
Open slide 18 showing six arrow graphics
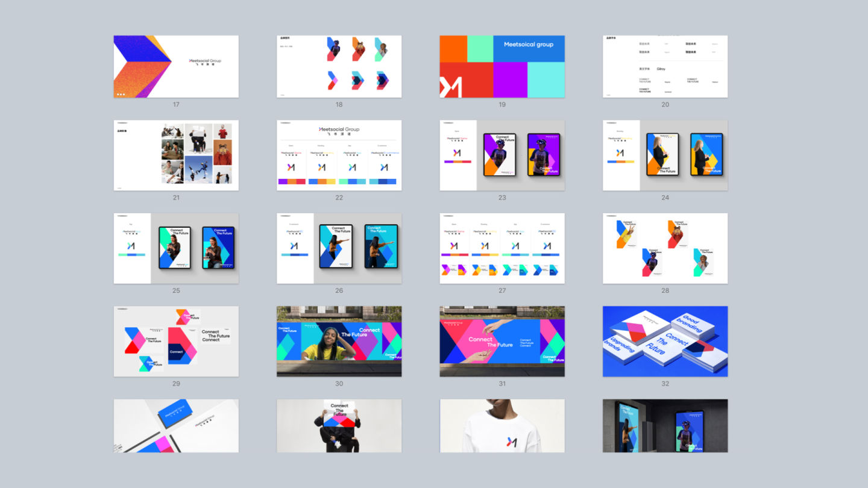[339, 66]
